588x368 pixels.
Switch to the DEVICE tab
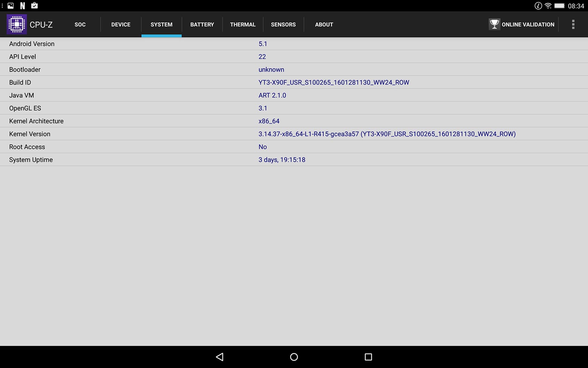tap(121, 25)
